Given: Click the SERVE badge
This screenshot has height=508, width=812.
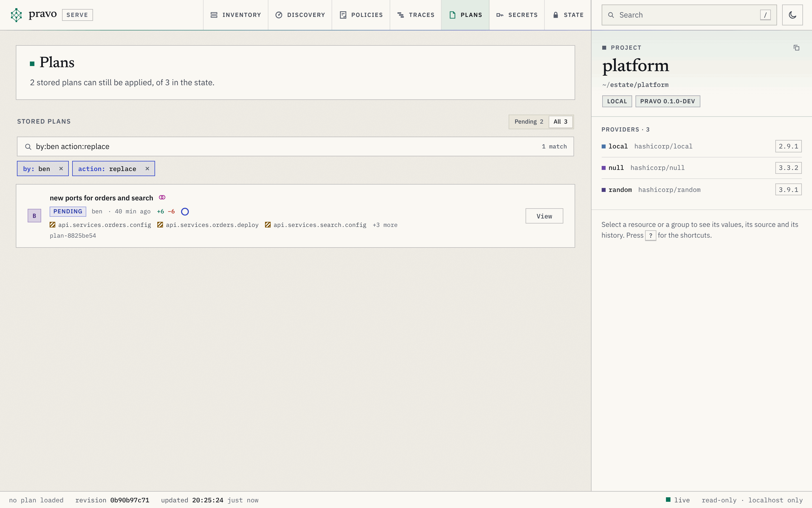Looking at the screenshot, I should point(77,15).
